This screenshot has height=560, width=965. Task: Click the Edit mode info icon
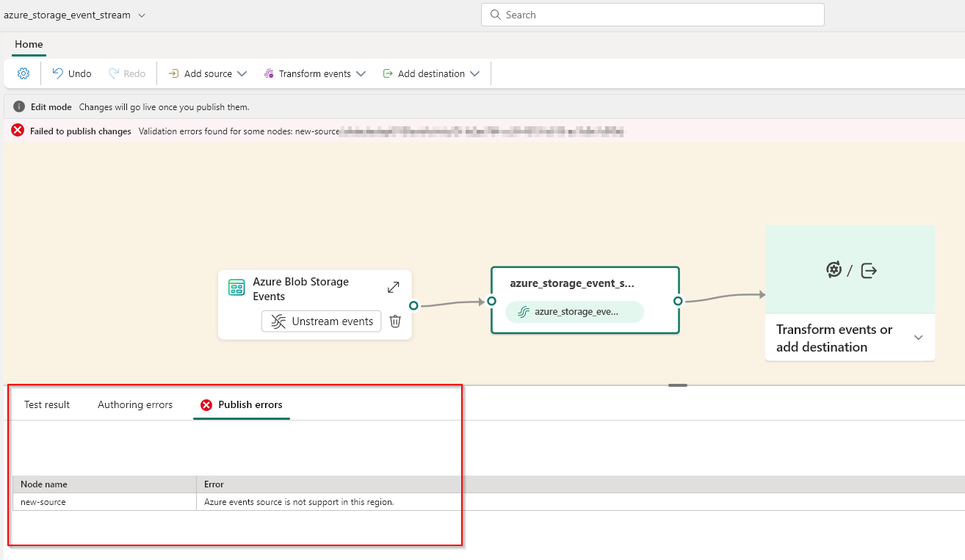tap(19, 106)
